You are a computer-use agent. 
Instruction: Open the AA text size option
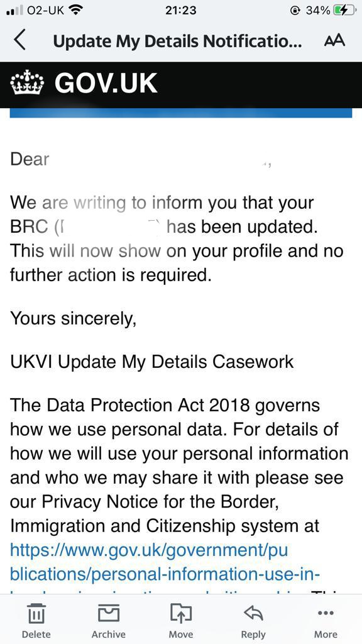click(x=334, y=41)
